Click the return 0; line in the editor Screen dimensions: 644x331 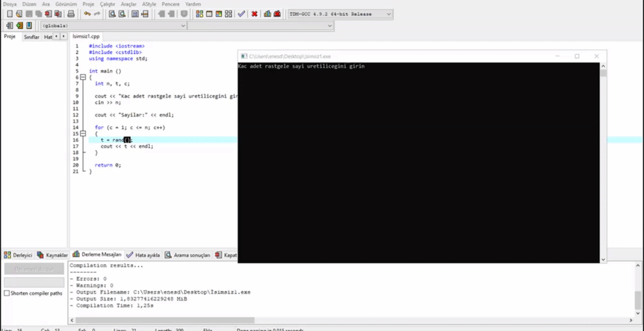point(108,165)
